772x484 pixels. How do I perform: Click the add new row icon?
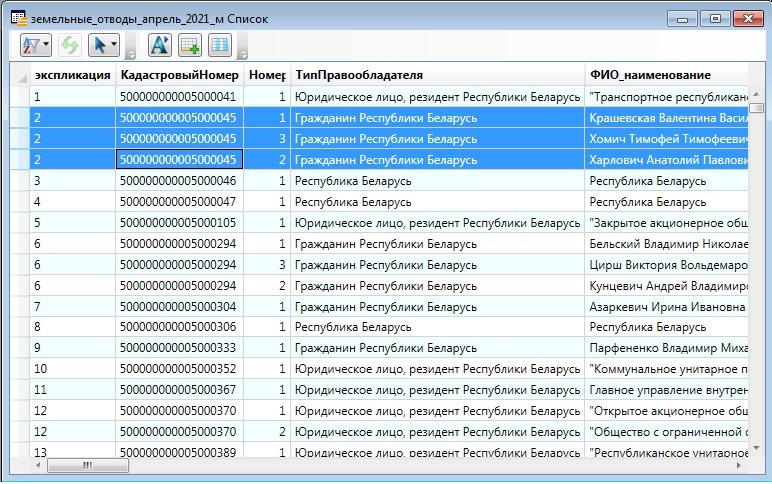point(190,45)
